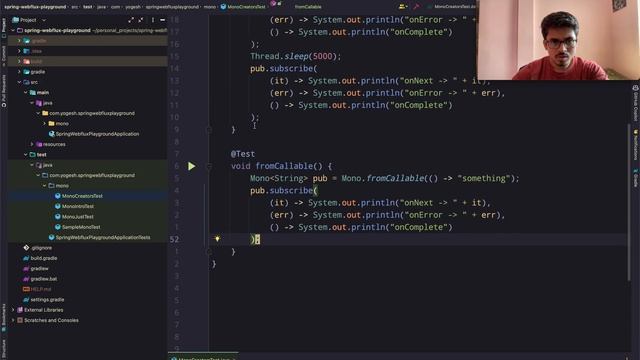The image size is (640, 360).
Task: Expand the gradle folder node
Action: [x=19, y=71]
